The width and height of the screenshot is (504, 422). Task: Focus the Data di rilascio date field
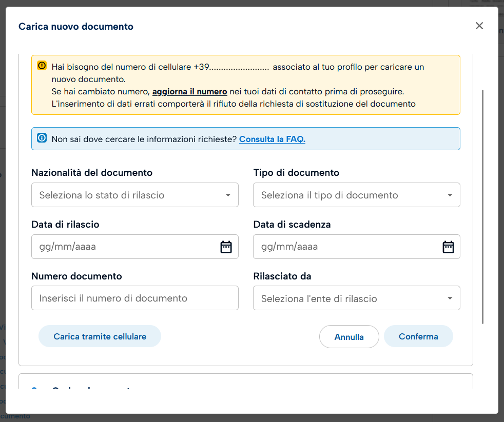click(123, 247)
